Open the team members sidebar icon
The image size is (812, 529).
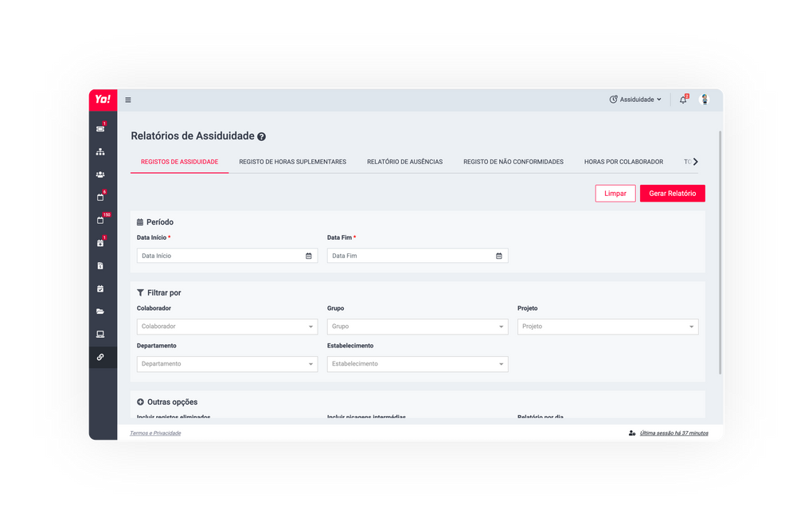pyautogui.click(x=100, y=174)
